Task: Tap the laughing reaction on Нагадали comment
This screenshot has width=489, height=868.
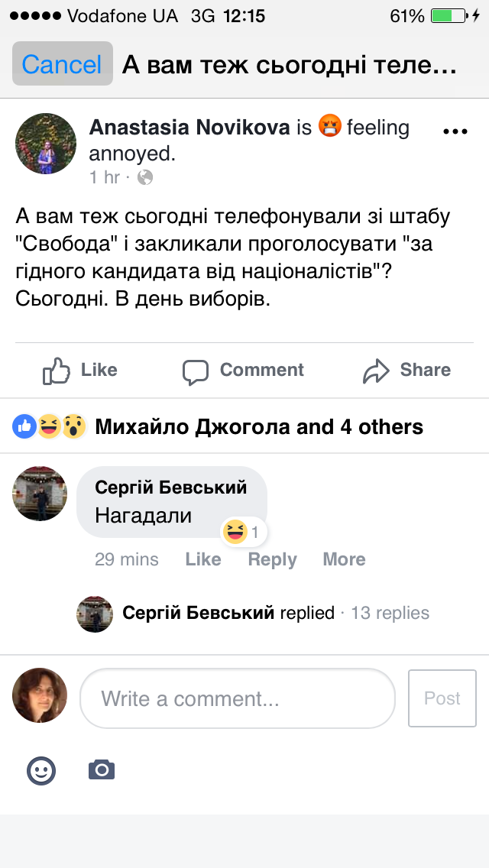Action: 236,531
